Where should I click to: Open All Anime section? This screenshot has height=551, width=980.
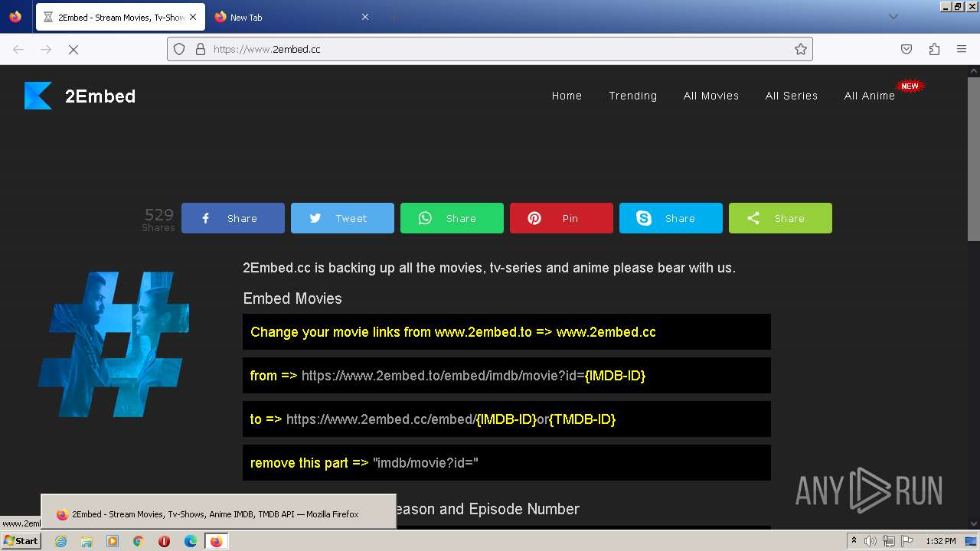pyautogui.click(x=869, y=96)
